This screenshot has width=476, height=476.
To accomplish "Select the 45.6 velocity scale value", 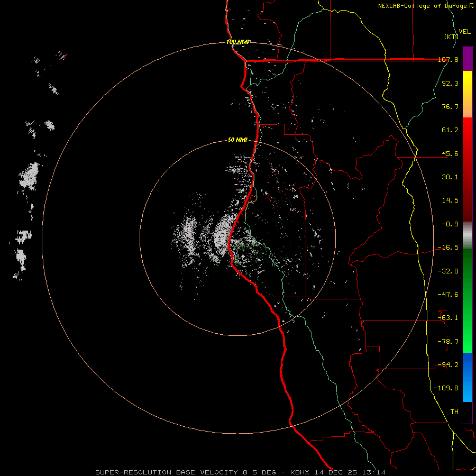I will pos(450,153).
